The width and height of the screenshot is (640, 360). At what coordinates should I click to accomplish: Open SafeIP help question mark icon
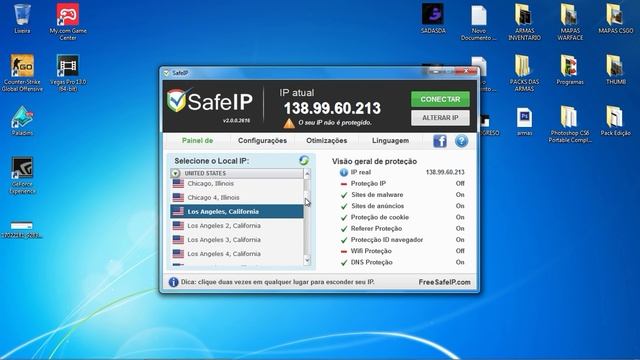pyautogui.click(x=462, y=141)
